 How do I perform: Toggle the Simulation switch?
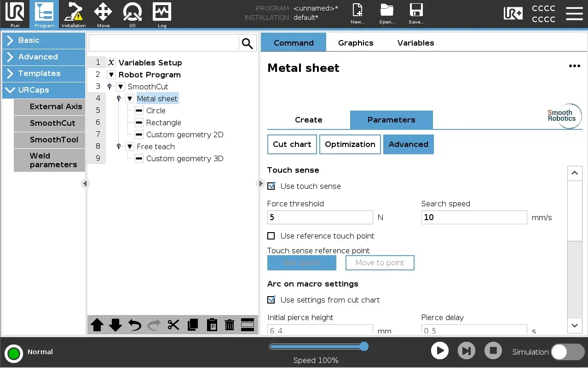click(568, 352)
